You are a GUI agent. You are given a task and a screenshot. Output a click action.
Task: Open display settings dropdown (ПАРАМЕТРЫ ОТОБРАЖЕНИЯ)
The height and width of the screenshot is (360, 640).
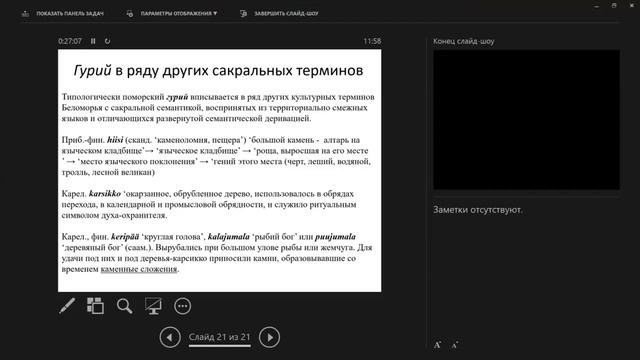point(179,13)
